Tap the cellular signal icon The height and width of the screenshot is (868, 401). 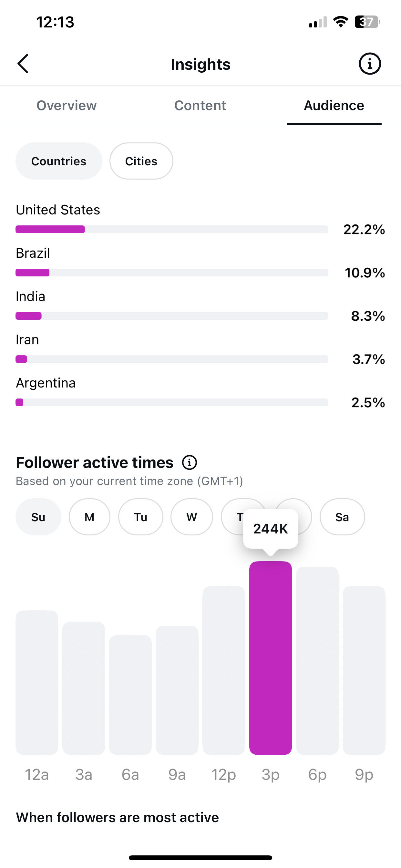pos(318,22)
